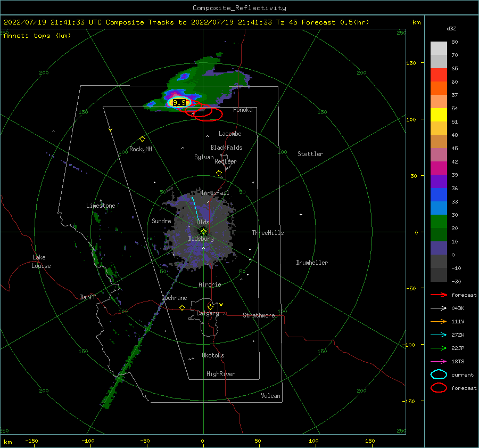Click the date-time header text

(186, 22)
